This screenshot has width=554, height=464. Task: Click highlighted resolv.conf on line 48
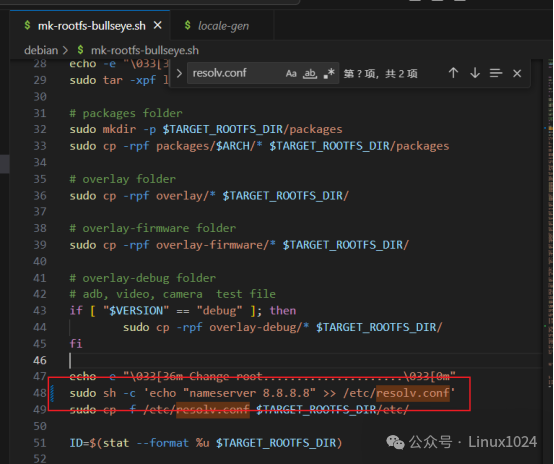click(x=413, y=393)
